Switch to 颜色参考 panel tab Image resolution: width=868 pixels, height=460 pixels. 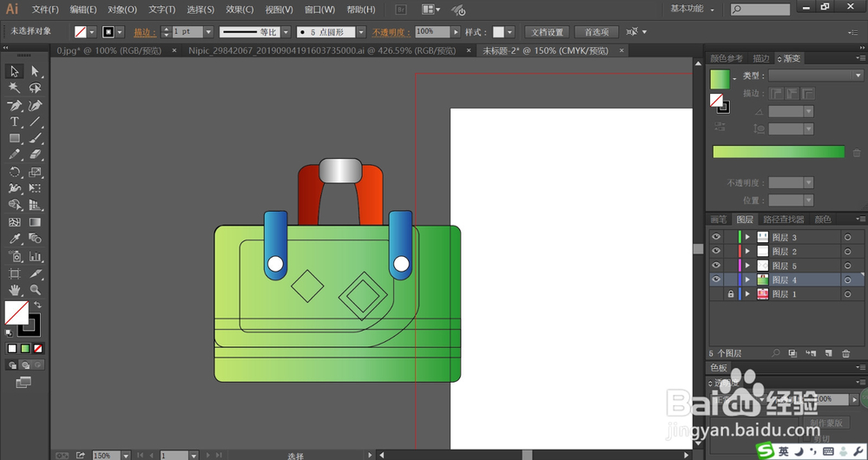727,58
